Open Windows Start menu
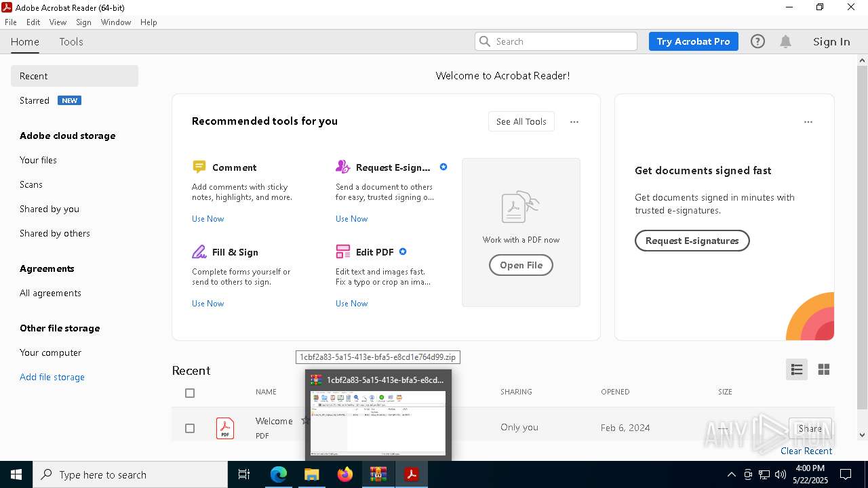Screen dimensions: 868x488 [16, 474]
